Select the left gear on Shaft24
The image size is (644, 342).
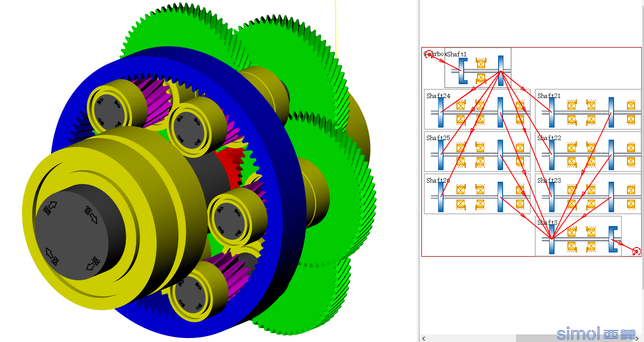click(x=441, y=112)
